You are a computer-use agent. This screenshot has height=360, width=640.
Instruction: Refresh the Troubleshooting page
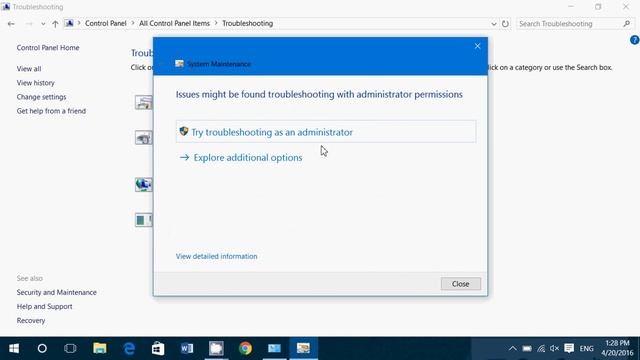tap(505, 24)
